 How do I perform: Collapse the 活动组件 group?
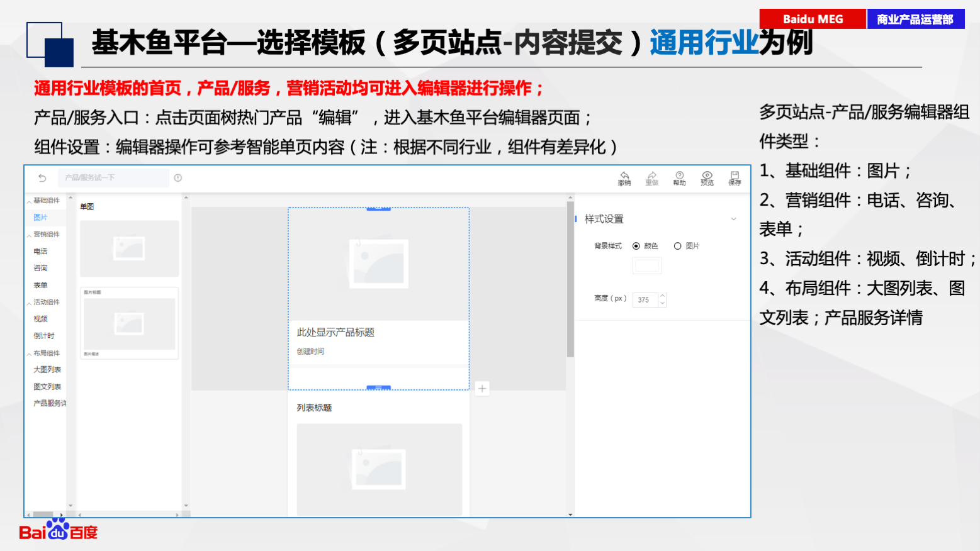(x=29, y=303)
